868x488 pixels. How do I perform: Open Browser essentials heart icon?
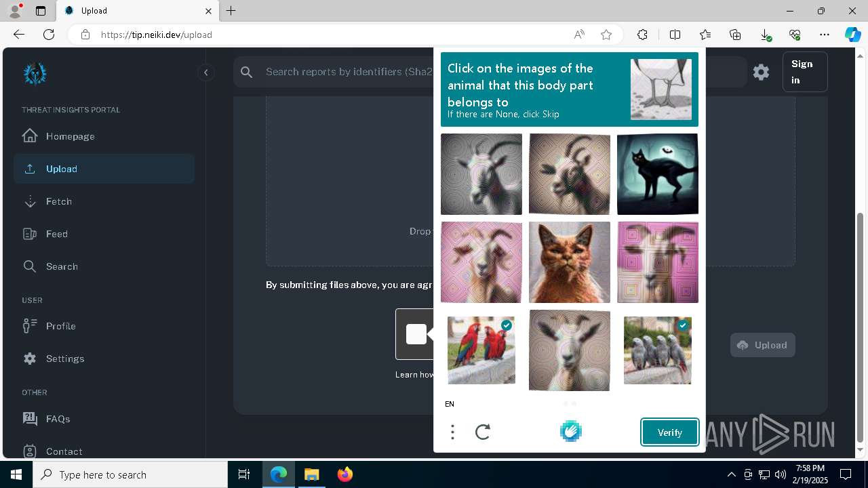point(795,35)
